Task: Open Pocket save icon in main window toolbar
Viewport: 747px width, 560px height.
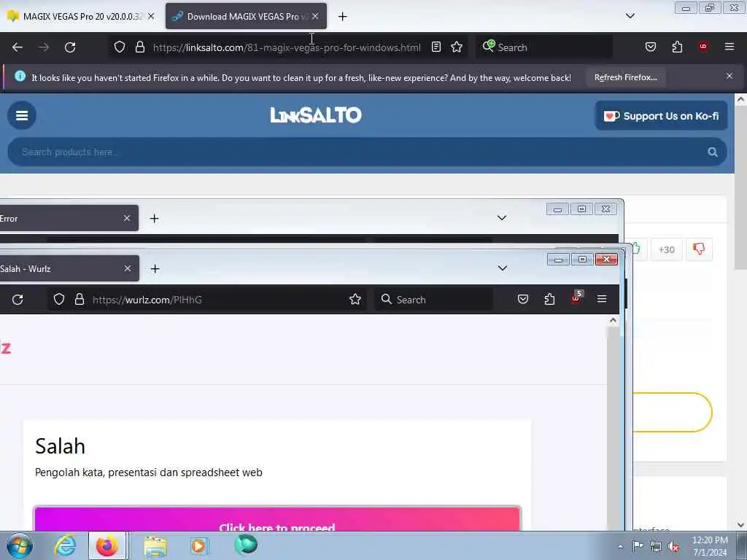Action: coord(650,47)
